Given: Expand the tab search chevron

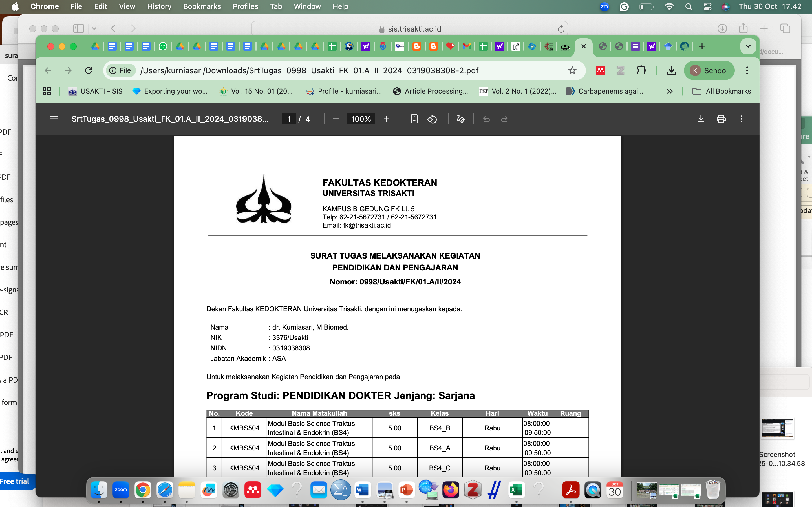Looking at the screenshot, I should pyautogui.click(x=748, y=46).
